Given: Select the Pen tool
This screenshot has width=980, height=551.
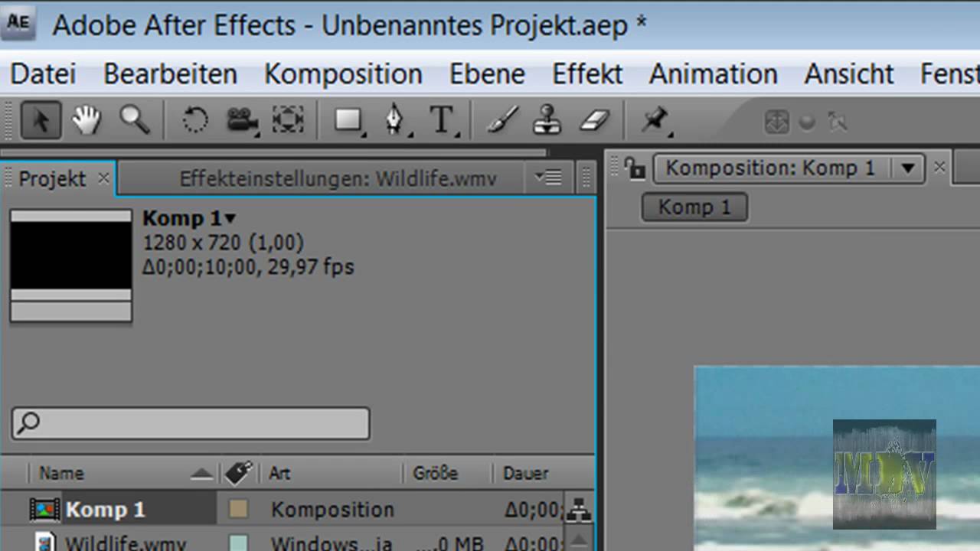Looking at the screenshot, I should [x=395, y=121].
